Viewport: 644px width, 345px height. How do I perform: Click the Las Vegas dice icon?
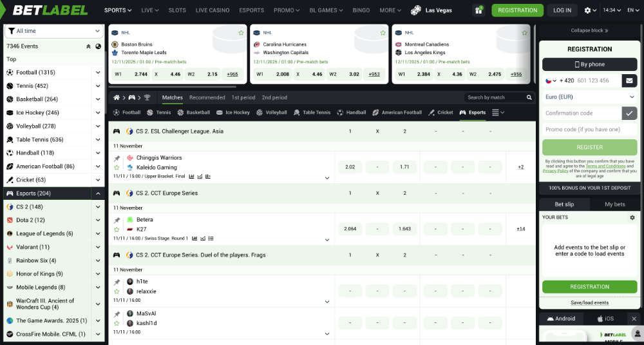[x=416, y=10]
